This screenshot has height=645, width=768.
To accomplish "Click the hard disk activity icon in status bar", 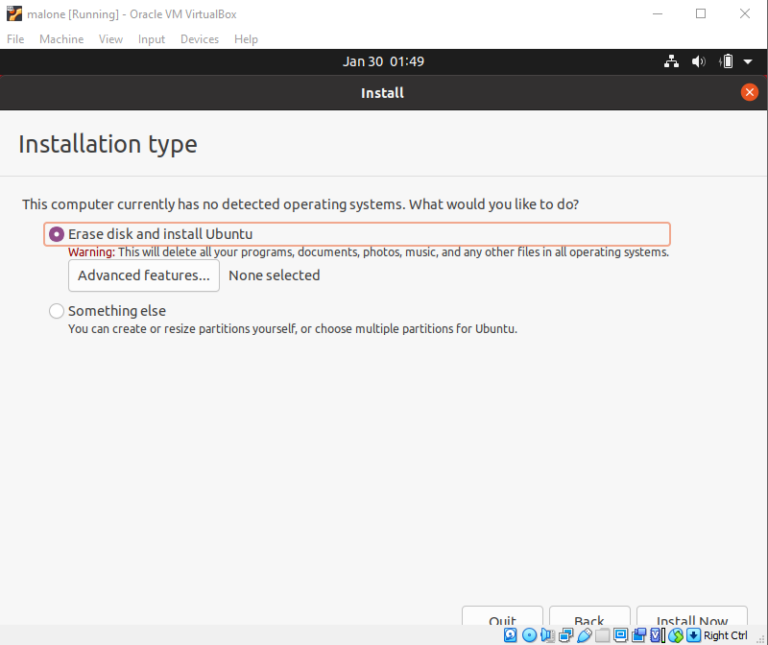I will [x=510, y=635].
